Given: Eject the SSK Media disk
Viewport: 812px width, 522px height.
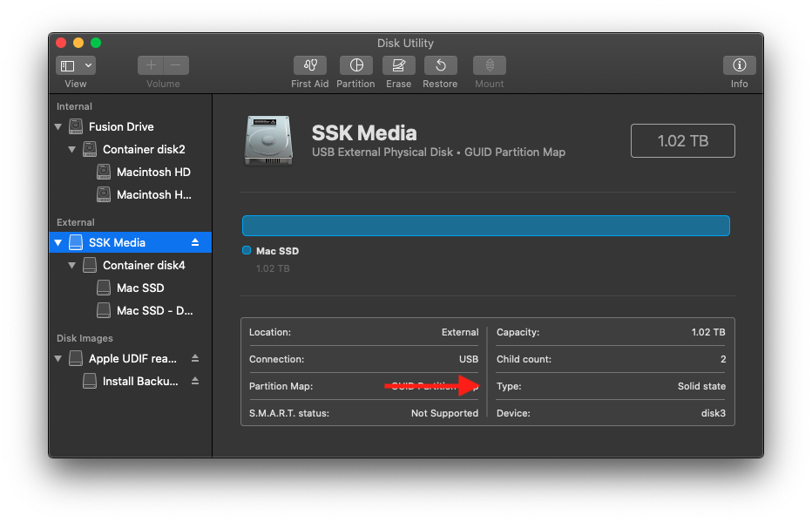Looking at the screenshot, I should [195, 242].
